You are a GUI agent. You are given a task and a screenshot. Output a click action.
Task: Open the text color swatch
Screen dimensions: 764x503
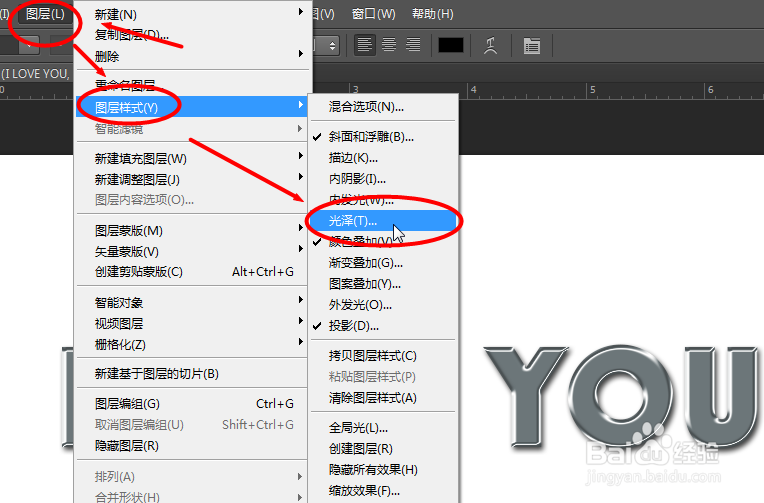point(451,45)
